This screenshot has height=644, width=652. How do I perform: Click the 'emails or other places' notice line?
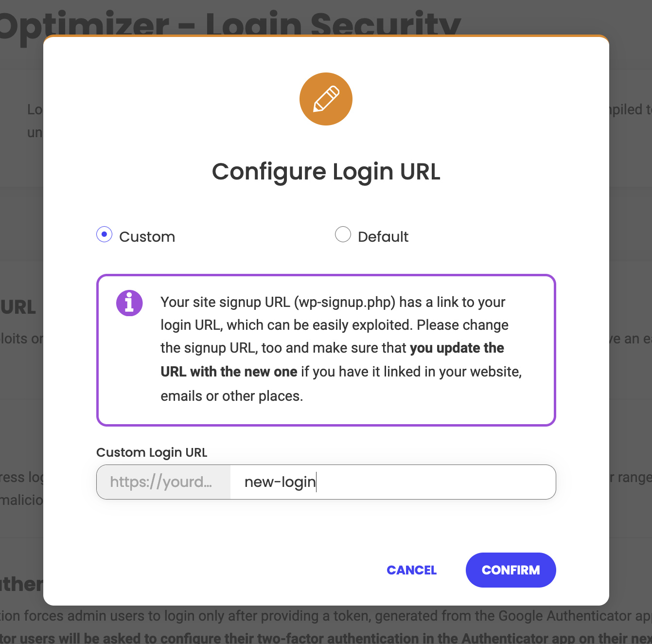click(232, 396)
